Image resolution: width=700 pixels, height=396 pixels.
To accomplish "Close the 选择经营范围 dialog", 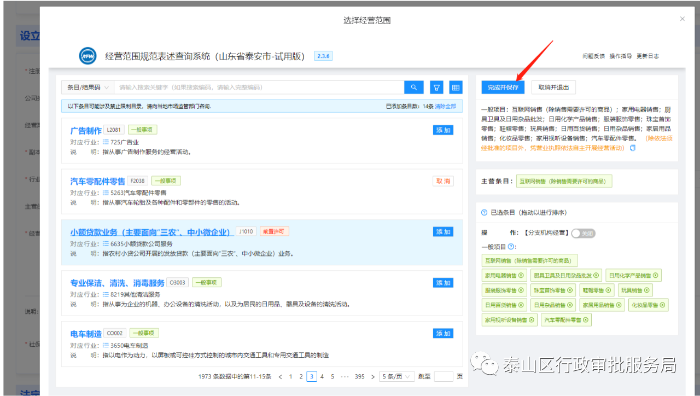I will [682, 19].
